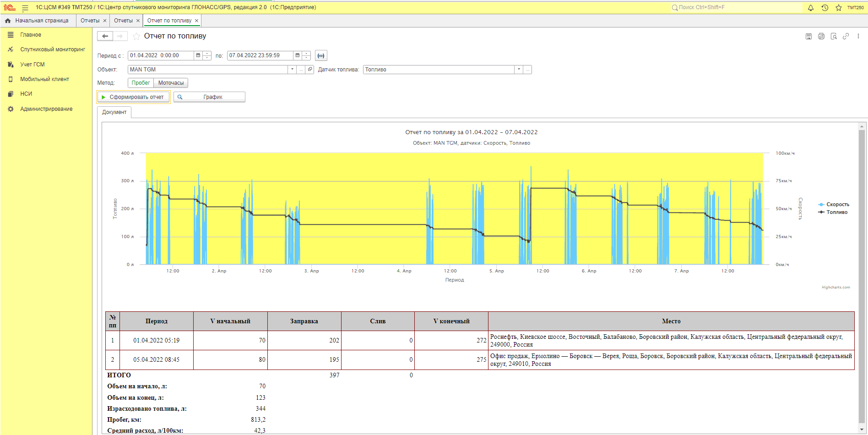
Task: Click Сформировать отчет button
Action: click(134, 97)
